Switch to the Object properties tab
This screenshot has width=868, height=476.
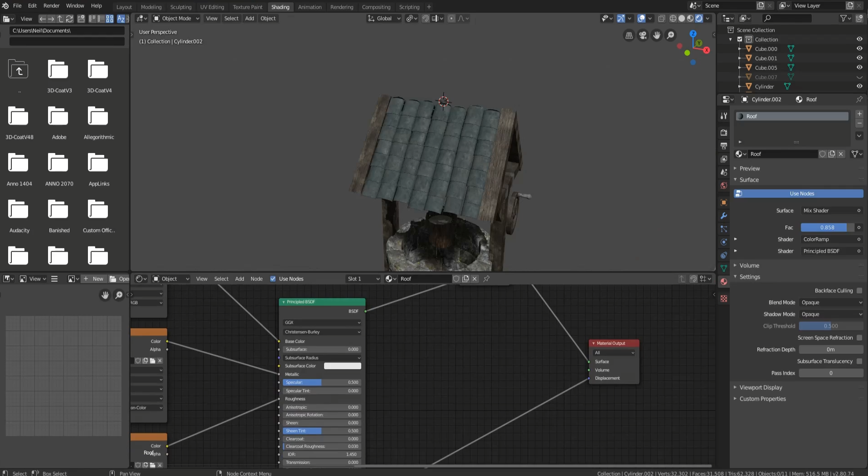click(723, 202)
